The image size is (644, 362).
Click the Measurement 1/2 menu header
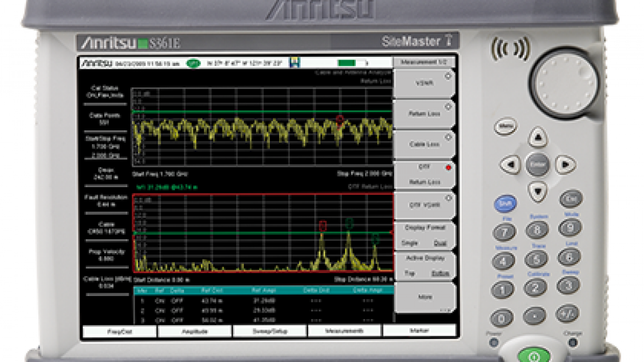point(424,62)
